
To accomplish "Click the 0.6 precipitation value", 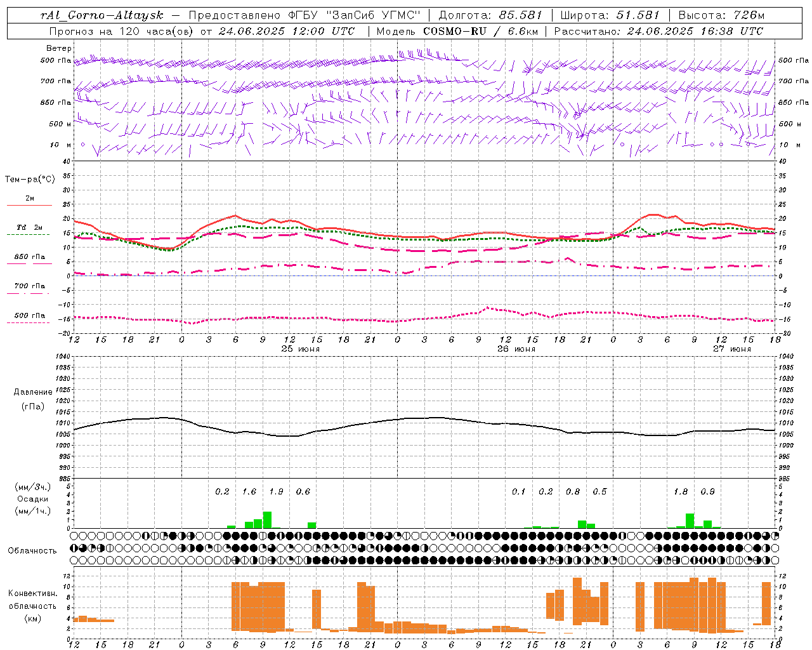I will point(303,491).
